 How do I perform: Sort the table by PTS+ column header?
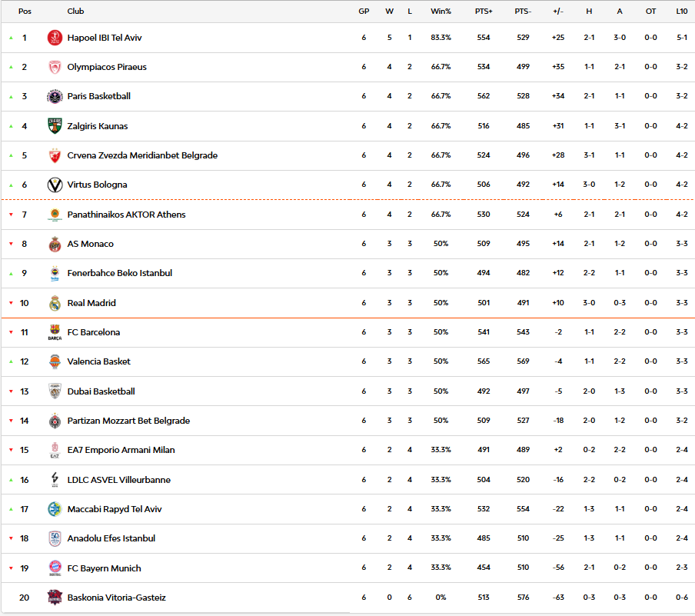tap(484, 12)
